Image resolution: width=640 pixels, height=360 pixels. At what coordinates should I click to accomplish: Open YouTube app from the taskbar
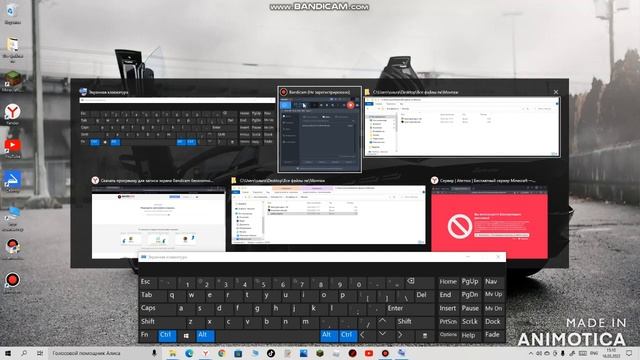(x=369, y=353)
